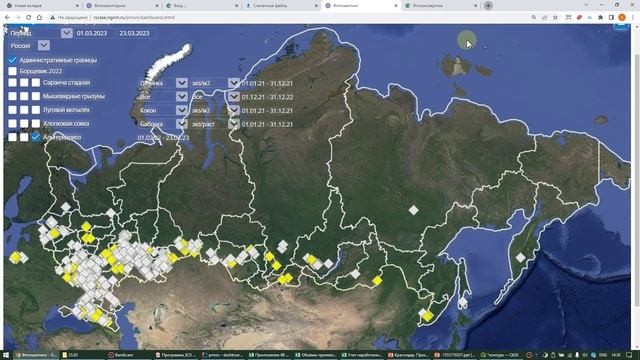The image size is (640, 360).
Task: Open first Все dropdown in Мышевидные грызуны row
Action: click(x=182, y=97)
